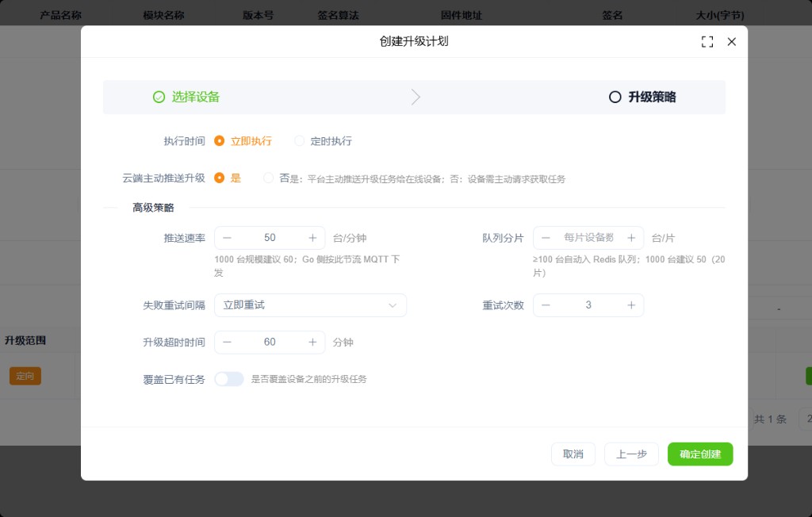
Task: Decrease the 推送速率 value
Action: (x=227, y=238)
